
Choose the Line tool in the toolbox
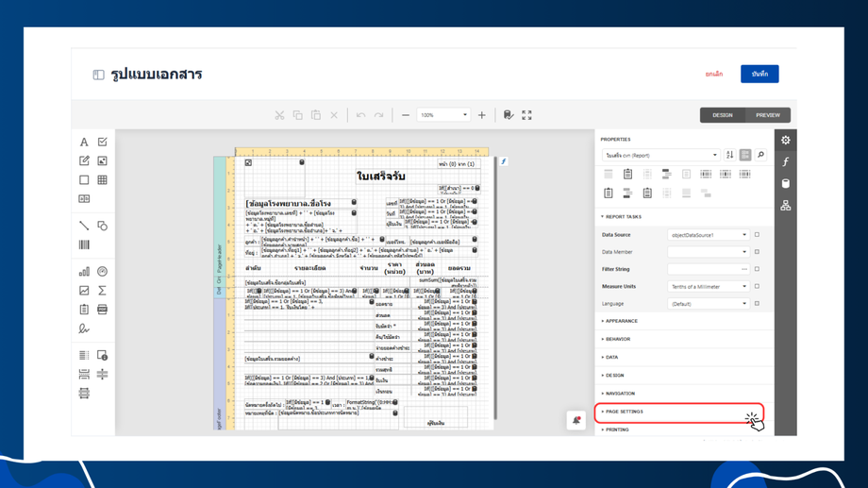tap(84, 226)
